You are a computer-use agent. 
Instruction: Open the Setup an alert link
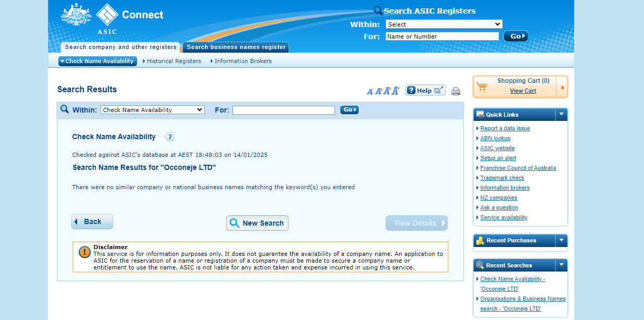pos(498,158)
